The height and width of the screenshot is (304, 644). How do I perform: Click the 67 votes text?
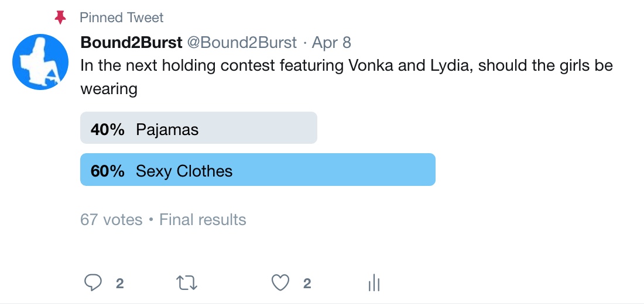[x=111, y=220]
